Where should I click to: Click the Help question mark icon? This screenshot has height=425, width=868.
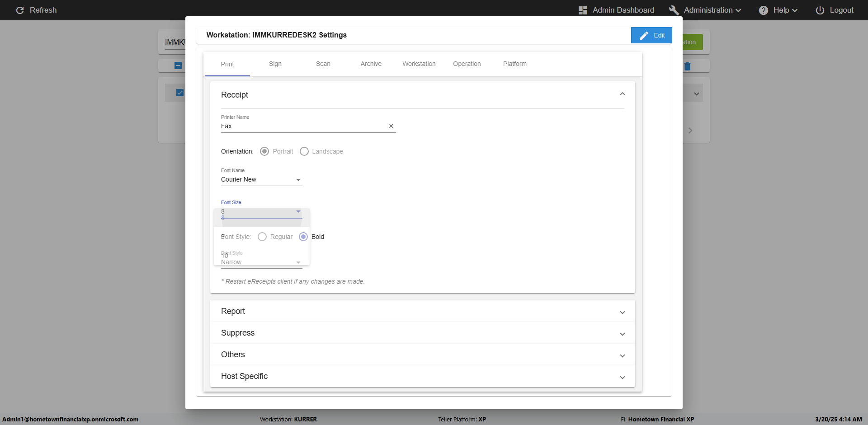(763, 10)
